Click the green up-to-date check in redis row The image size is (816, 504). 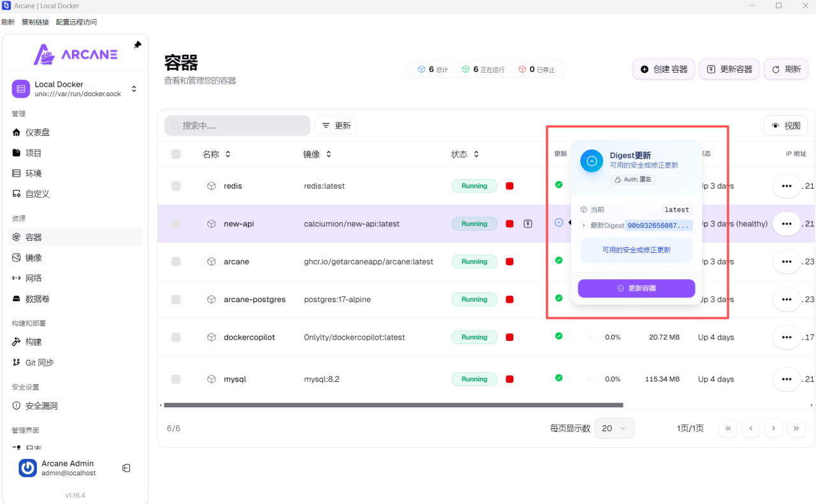tap(558, 185)
